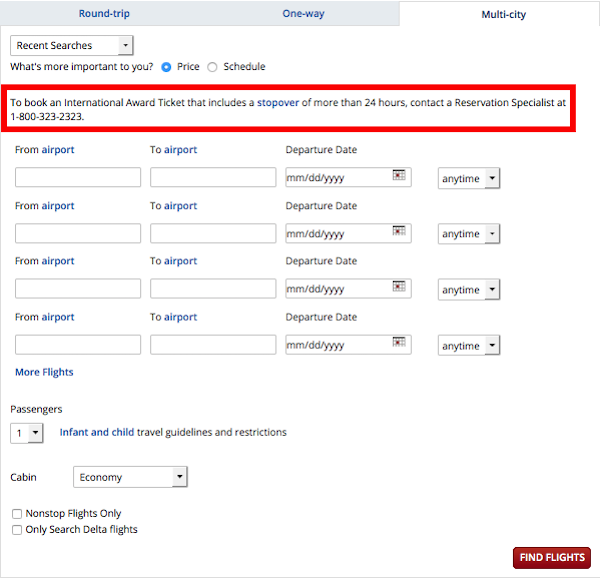Viewport: 600px width, 578px height.
Task: Click the FIND FLIGHTS button
Action: 552,557
